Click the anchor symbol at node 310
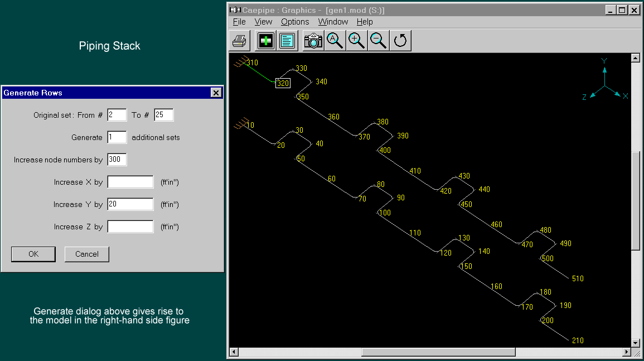 point(241,61)
